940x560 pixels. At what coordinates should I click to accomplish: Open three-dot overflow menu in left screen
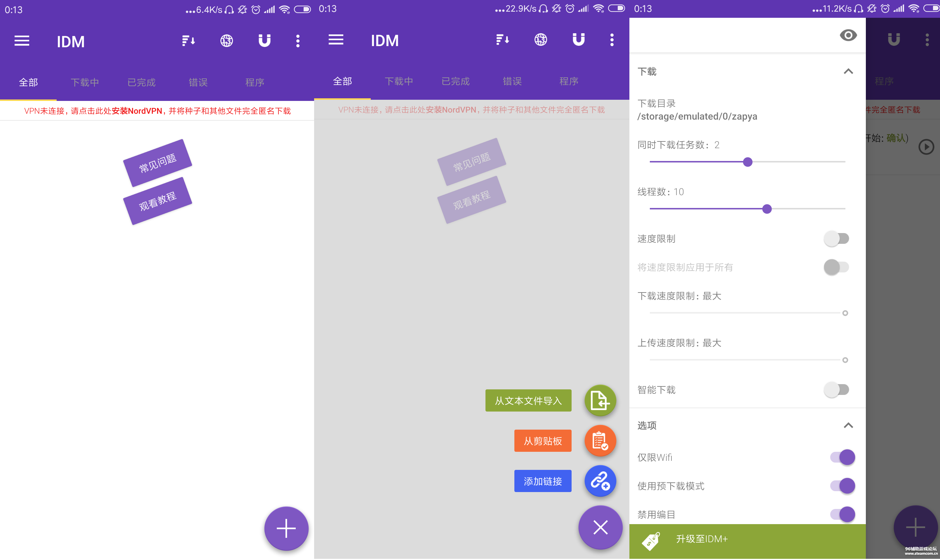click(x=297, y=41)
